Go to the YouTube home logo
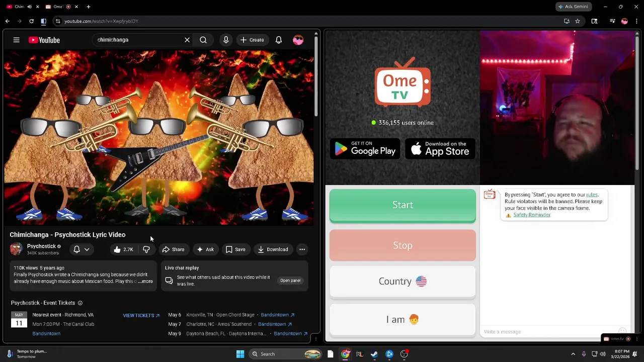 pos(44,40)
